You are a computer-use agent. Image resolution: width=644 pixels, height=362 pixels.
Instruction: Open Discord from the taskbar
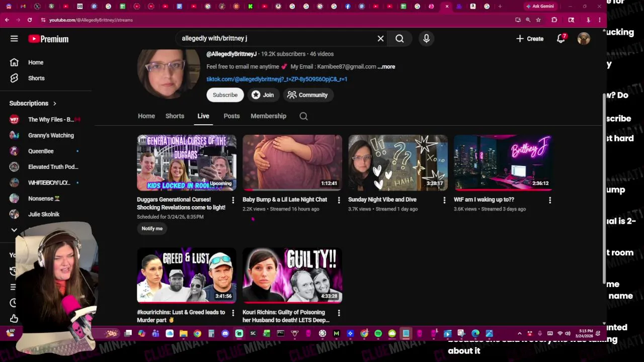tap(225, 333)
